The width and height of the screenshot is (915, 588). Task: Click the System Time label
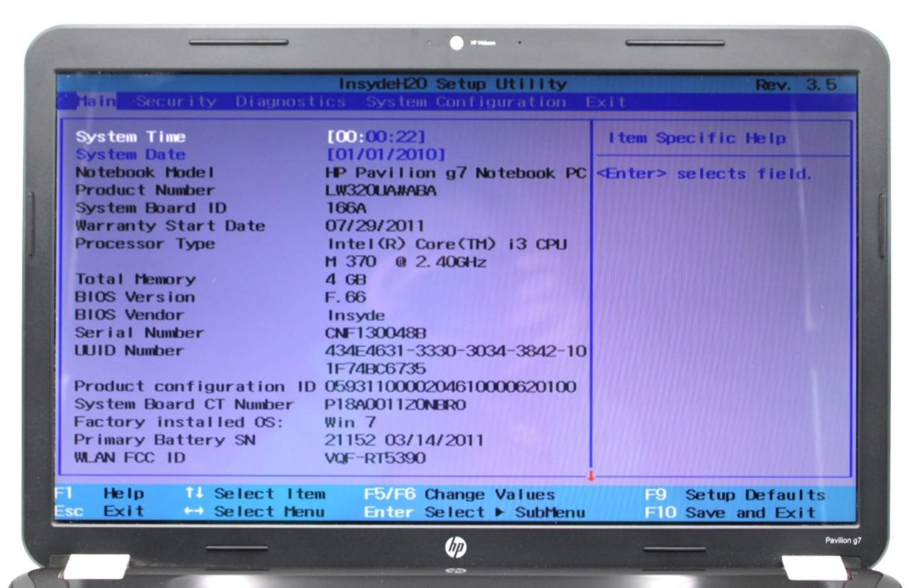[131, 136]
